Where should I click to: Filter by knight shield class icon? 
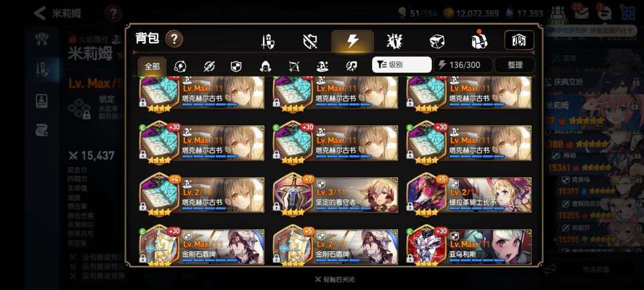pos(236,66)
